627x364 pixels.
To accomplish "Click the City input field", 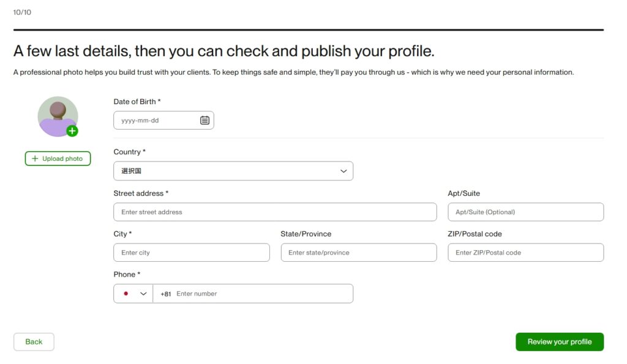I will [191, 253].
